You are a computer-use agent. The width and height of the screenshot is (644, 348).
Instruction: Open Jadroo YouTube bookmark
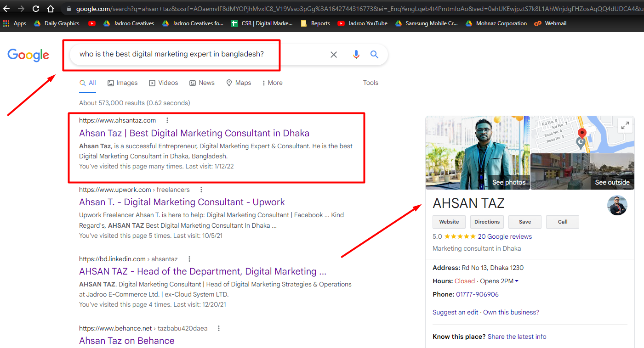[363, 23]
